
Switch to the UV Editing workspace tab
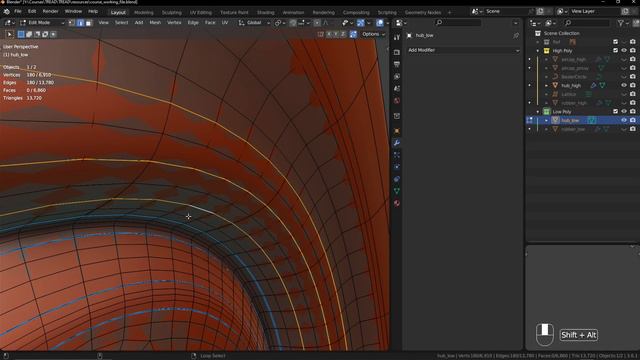(x=201, y=13)
